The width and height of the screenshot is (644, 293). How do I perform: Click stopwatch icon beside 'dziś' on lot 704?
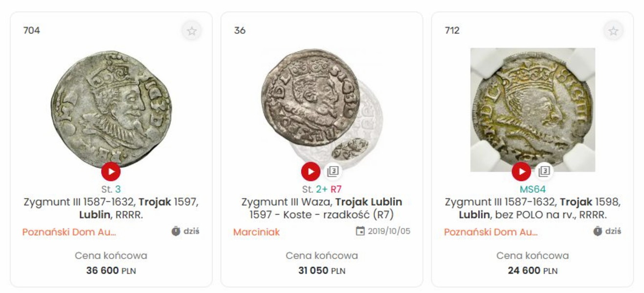176,231
